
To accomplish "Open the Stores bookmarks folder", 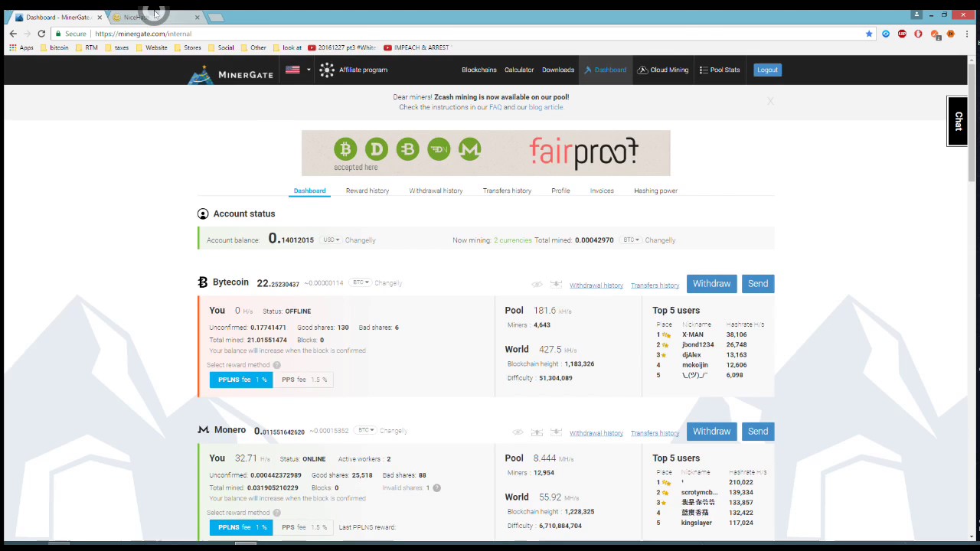I will (187, 47).
